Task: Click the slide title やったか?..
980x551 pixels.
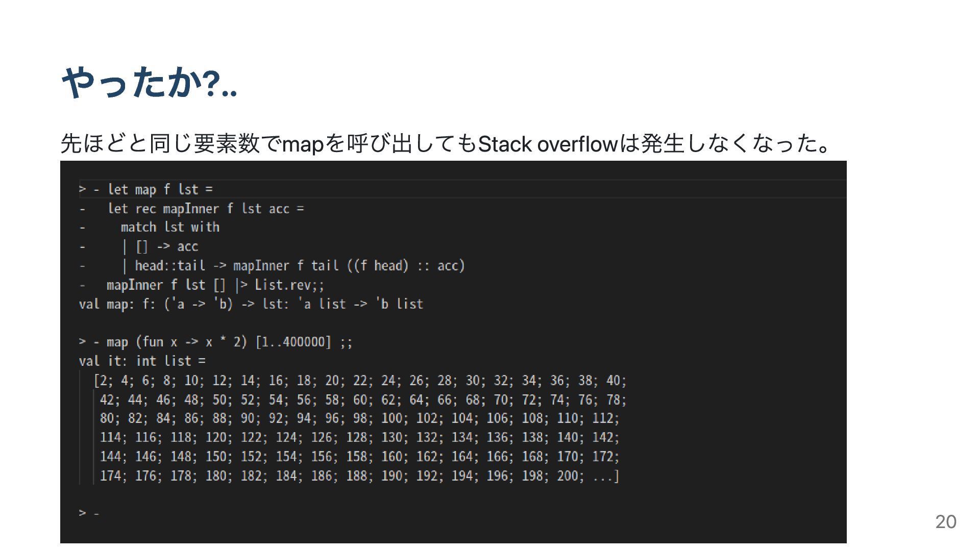Action: click(x=149, y=83)
